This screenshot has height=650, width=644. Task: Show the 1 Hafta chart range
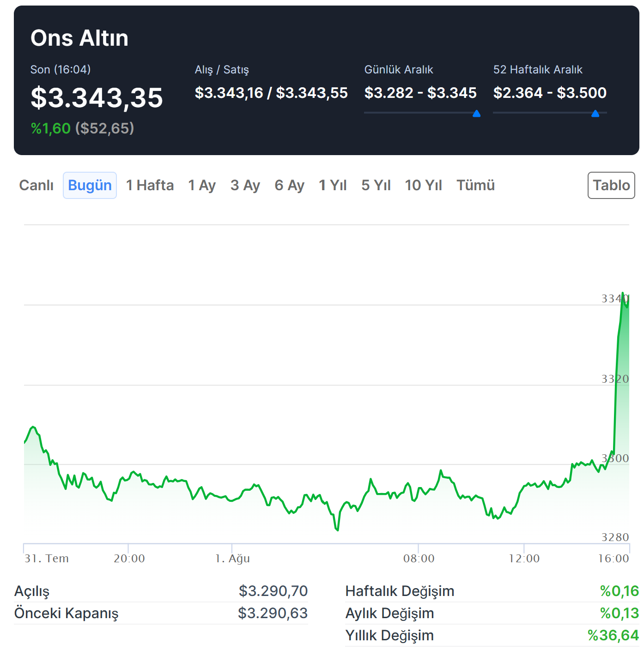[x=150, y=185]
